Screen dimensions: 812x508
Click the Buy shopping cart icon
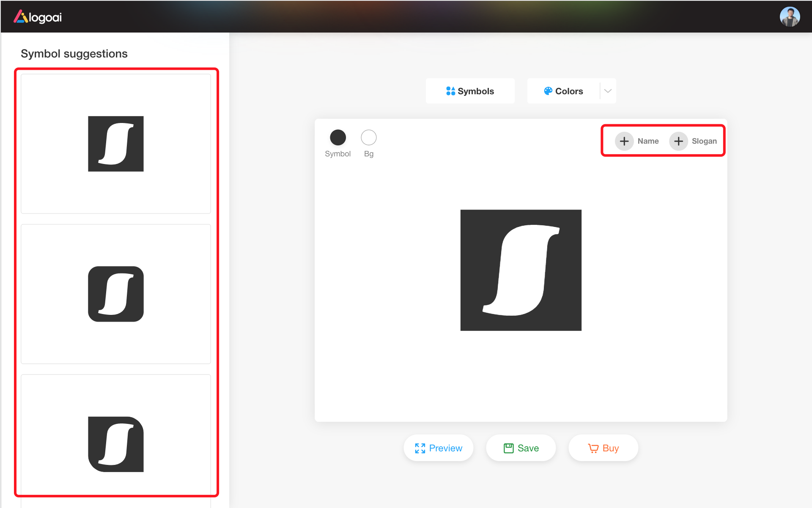click(593, 448)
